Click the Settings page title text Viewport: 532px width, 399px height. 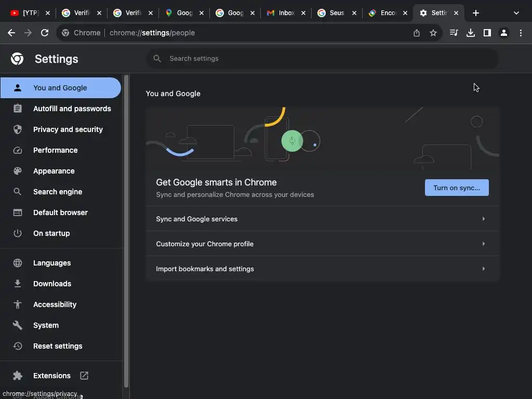56,59
